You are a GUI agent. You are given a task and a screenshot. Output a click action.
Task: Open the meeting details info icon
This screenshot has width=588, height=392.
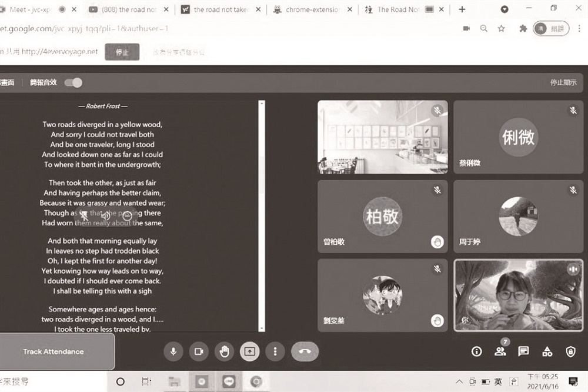pyautogui.click(x=477, y=351)
